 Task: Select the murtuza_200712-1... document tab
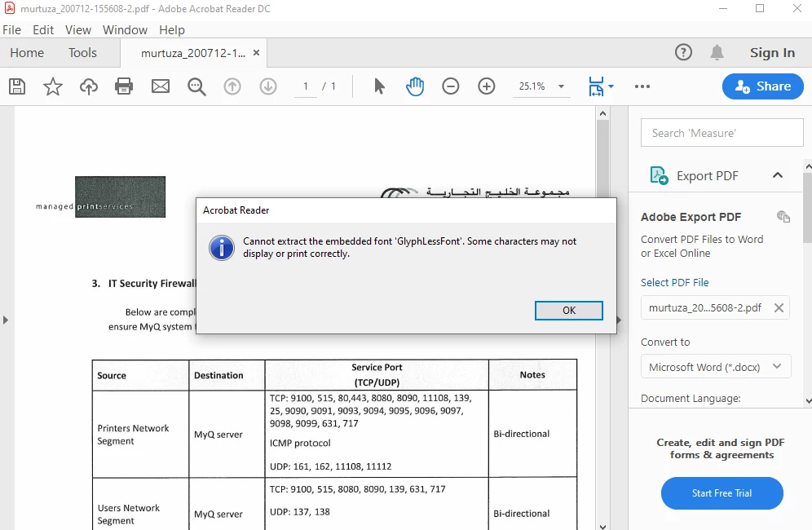coord(193,53)
